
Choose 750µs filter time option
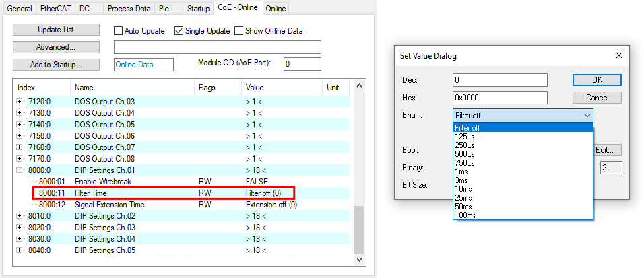tap(523, 163)
